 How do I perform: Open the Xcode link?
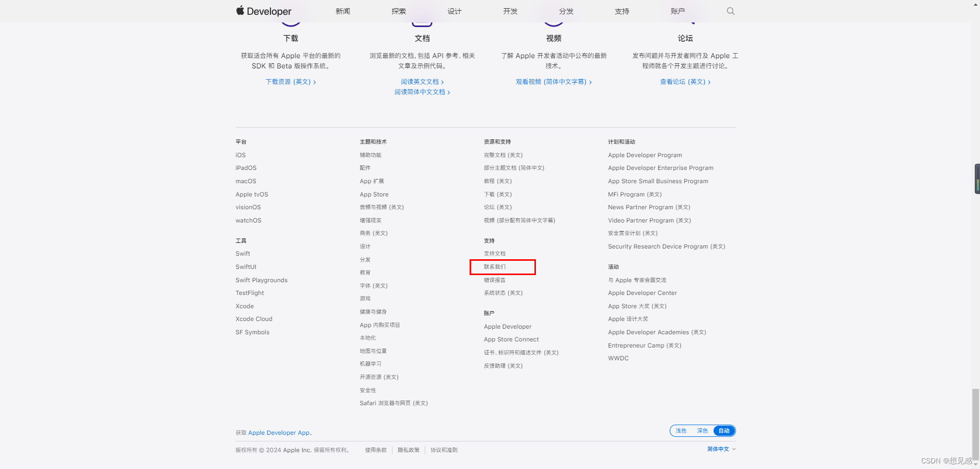(x=244, y=306)
